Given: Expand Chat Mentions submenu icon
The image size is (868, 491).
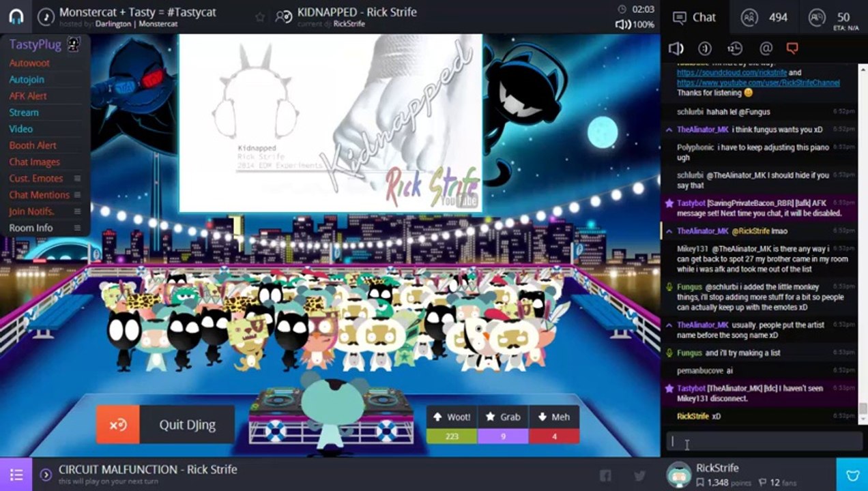Looking at the screenshot, I should (77, 194).
